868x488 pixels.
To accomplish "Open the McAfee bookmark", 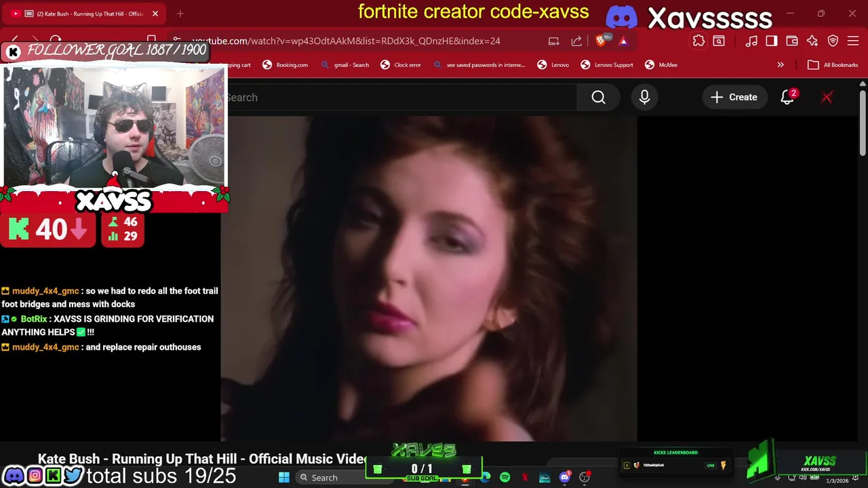I will (661, 65).
